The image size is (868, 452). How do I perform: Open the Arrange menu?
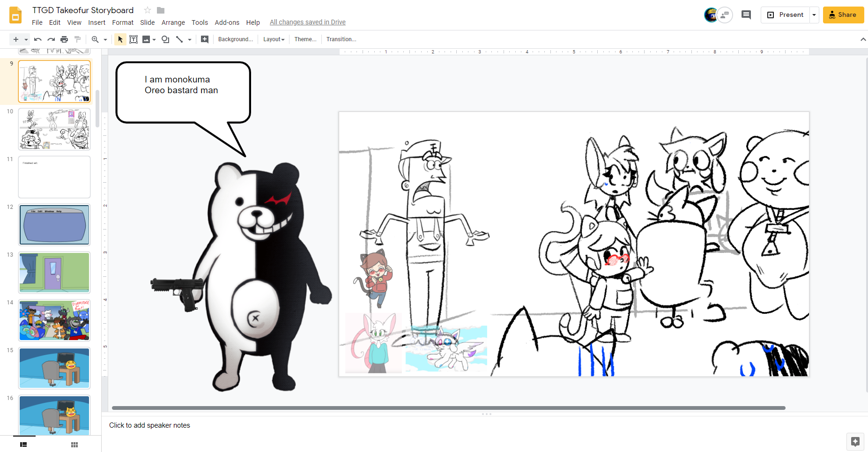173,22
